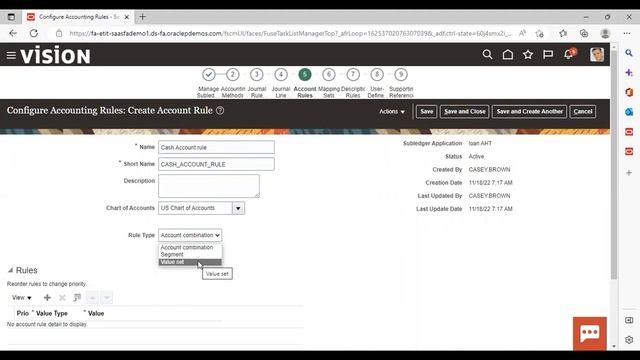Screen dimensions: 640x360
Task: Open Microsoft 365 icon in Edge sidebar
Action: 629,92
